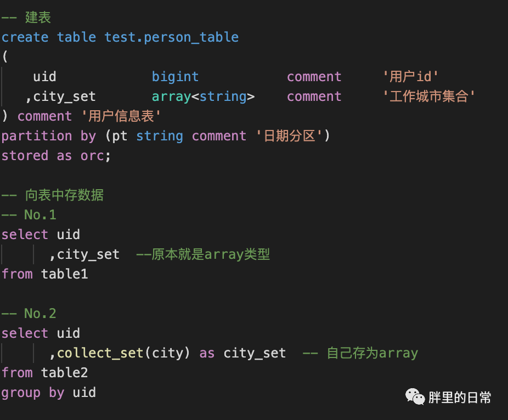This screenshot has width=508, height=420.
Task: Click the '-- 向表中存数据' comment
Action: click(x=53, y=195)
